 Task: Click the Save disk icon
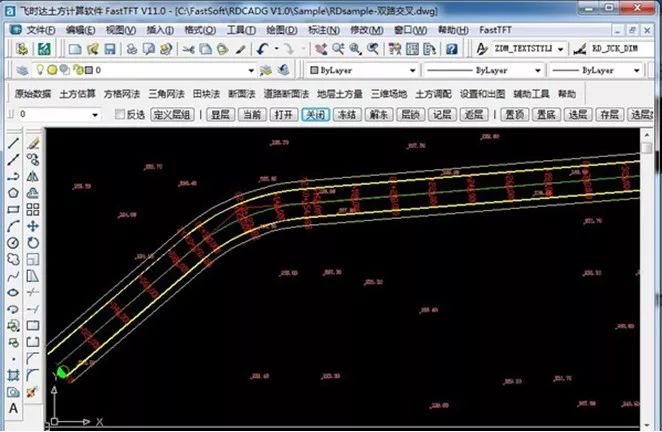(109, 48)
